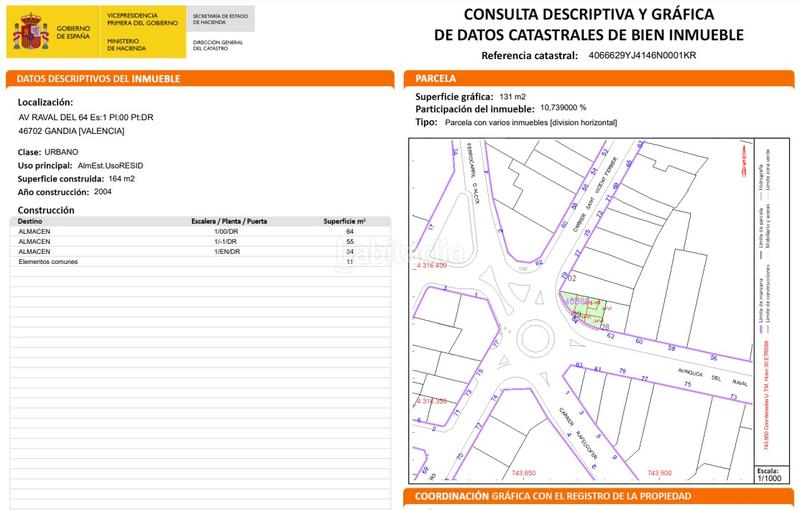This screenshot has height=510, width=800.
Task: Click 'CARRER SANT VICENT FERRER' street label on map
Action: (595, 194)
